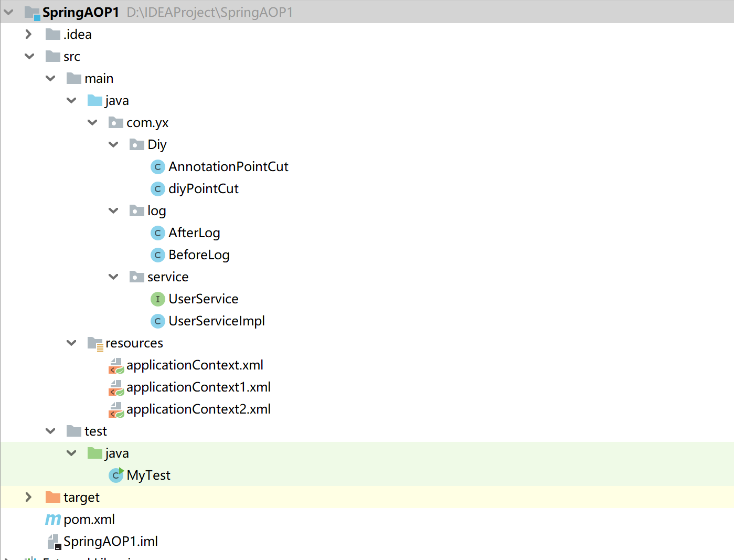Click the Maven pom.xml icon
The height and width of the screenshot is (560, 734).
click(53, 520)
